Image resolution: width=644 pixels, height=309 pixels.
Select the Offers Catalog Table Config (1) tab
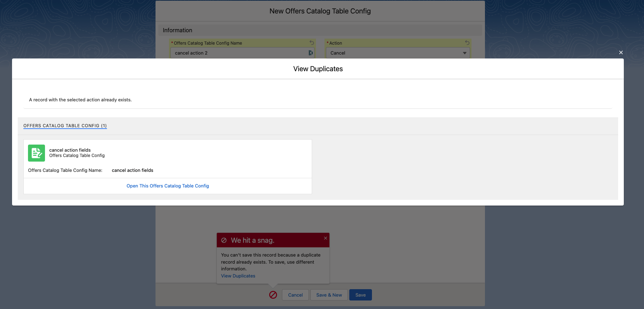pyautogui.click(x=65, y=126)
